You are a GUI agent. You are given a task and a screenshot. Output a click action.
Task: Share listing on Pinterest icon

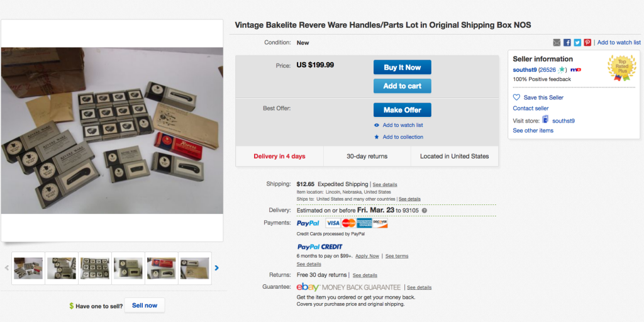click(588, 43)
